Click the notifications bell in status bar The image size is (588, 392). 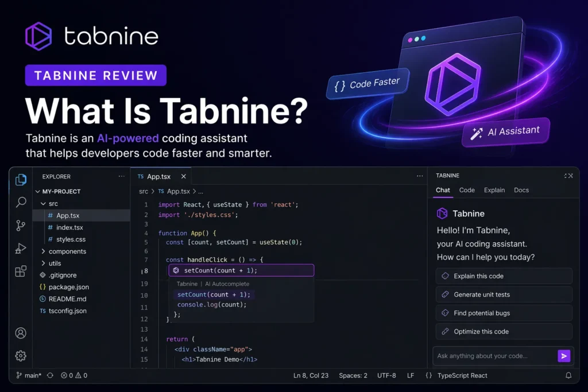coord(568,375)
